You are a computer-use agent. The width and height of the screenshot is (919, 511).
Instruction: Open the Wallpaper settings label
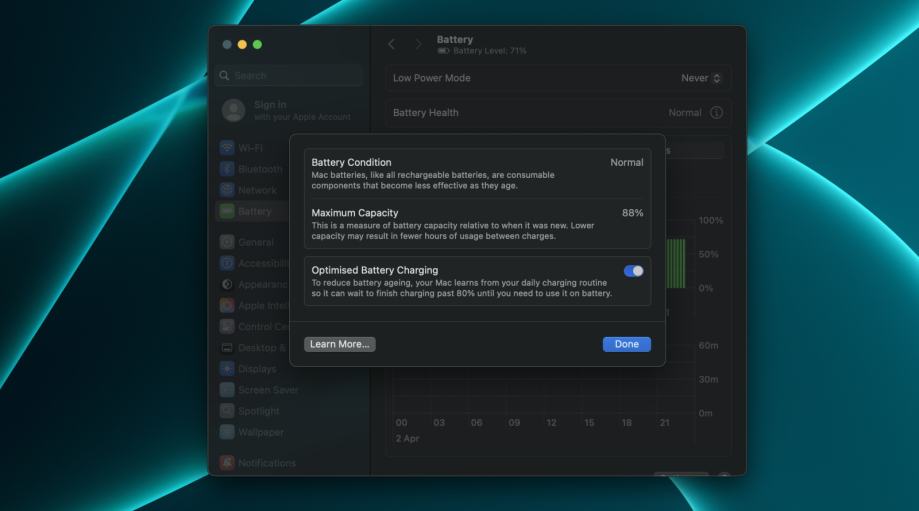tap(261, 432)
